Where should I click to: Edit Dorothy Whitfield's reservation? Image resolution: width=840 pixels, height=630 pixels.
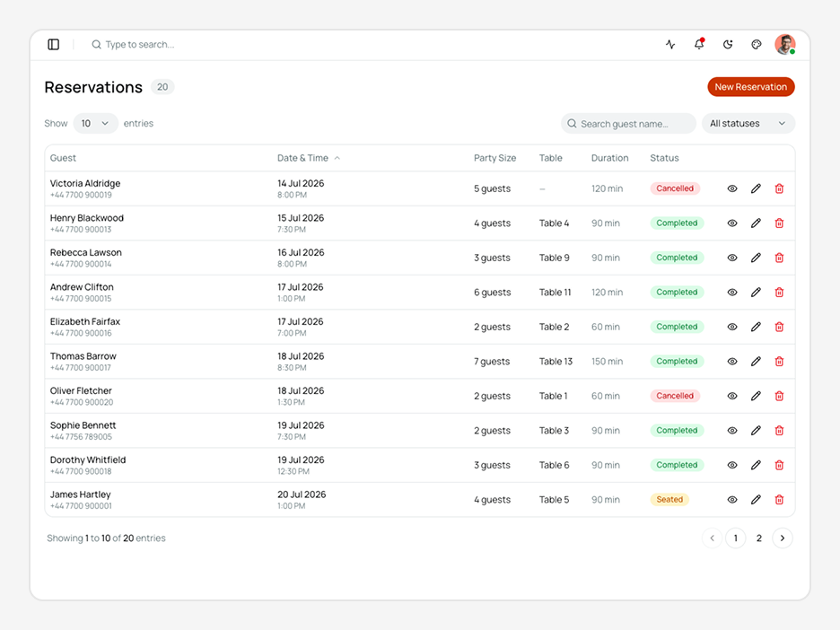[x=756, y=465]
